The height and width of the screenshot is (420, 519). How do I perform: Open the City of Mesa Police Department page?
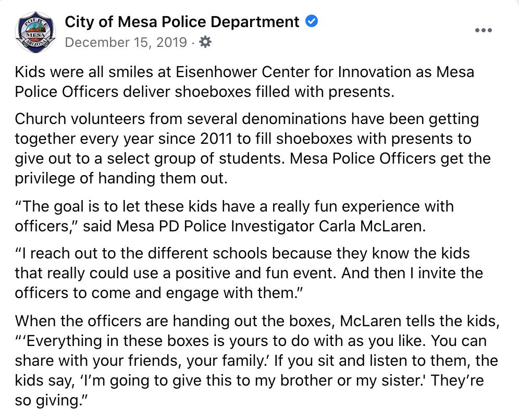(x=182, y=22)
